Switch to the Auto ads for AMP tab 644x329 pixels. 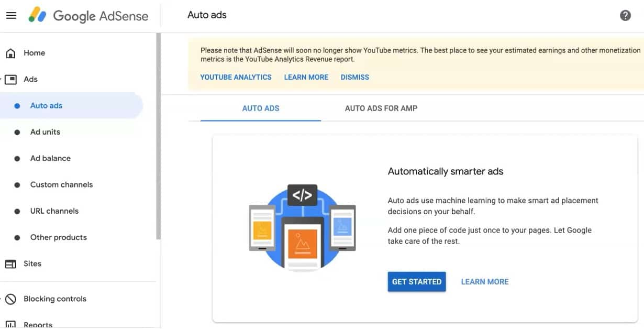click(x=381, y=108)
